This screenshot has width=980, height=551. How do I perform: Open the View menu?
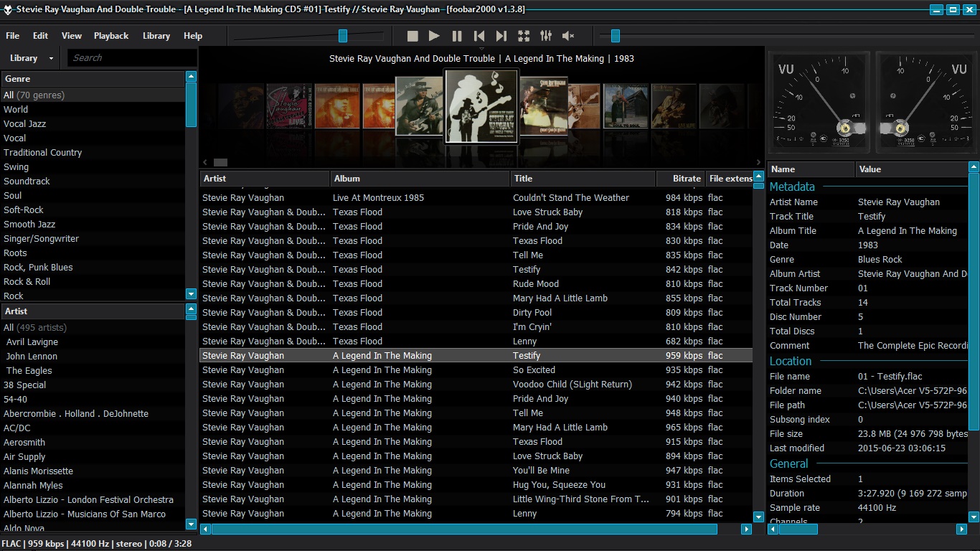coord(72,36)
